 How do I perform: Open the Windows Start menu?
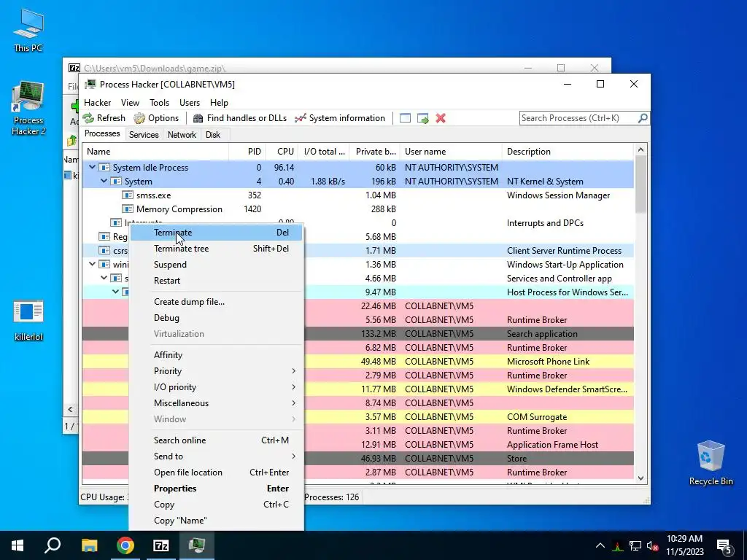[18, 545]
